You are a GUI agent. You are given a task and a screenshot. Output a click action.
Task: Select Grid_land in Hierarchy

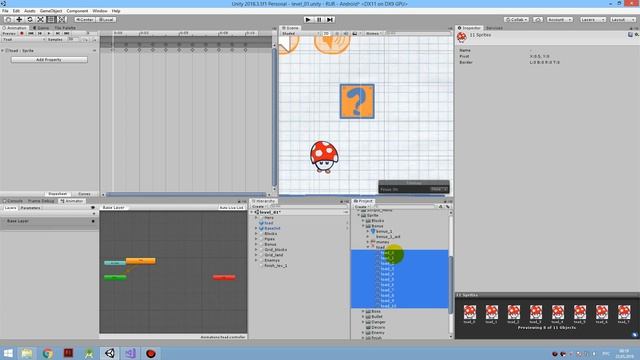273,255
